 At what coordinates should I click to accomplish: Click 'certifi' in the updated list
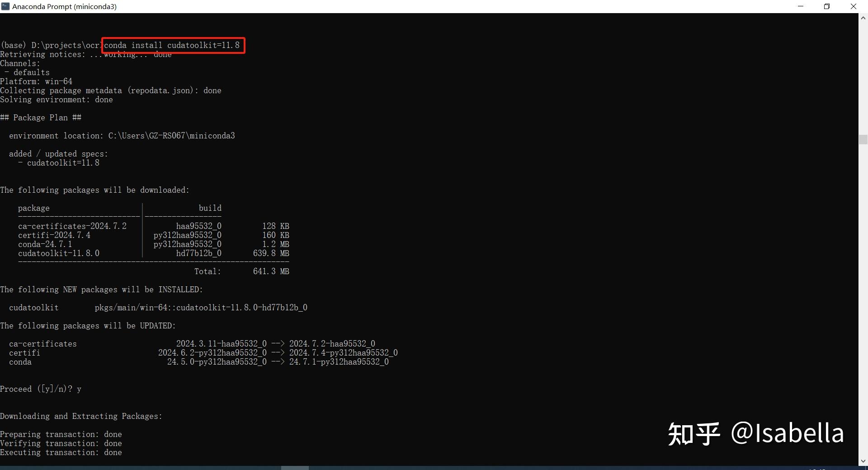[24, 353]
